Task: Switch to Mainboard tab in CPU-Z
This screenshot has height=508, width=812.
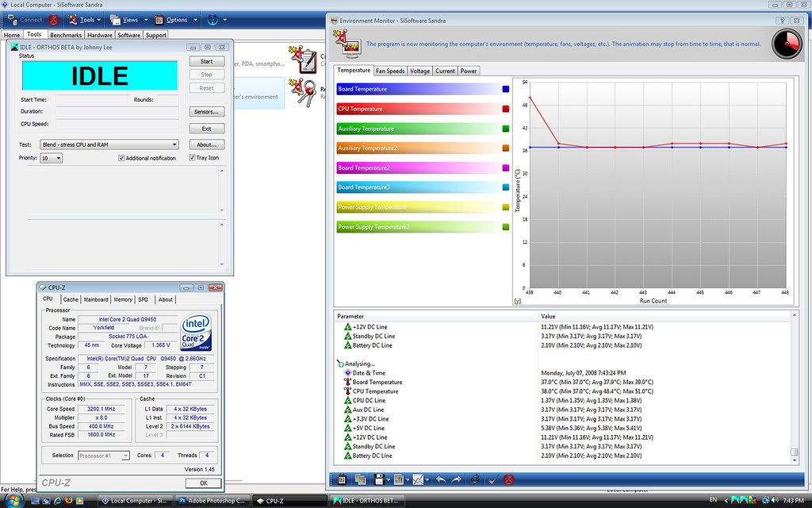Action: pyautogui.click(x=96, y=299)
